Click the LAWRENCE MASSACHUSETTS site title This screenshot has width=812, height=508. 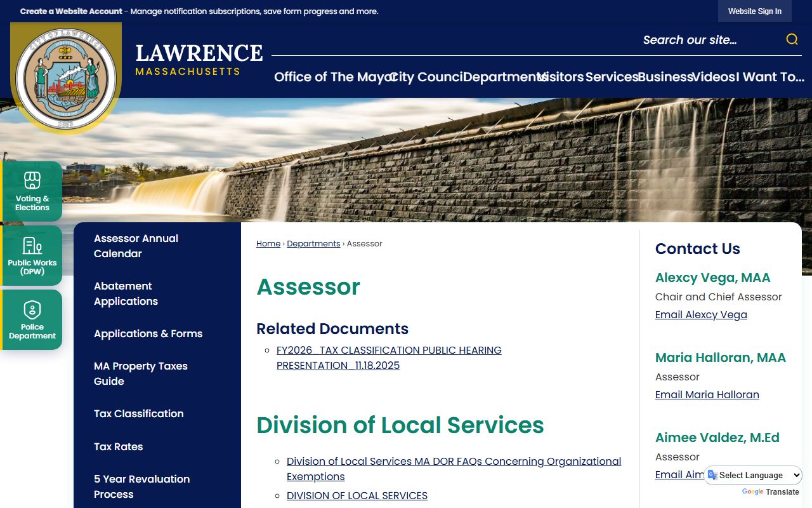pos(199,59)
